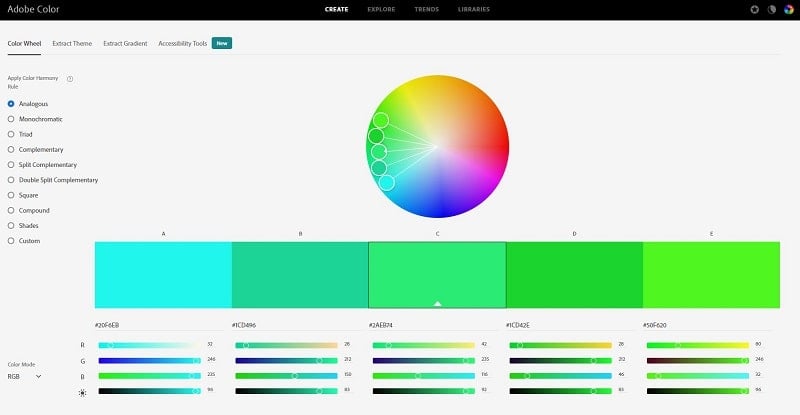Toggle the dark mode moon icon
This screenshot has width=800, height=415.
[772, 9]
